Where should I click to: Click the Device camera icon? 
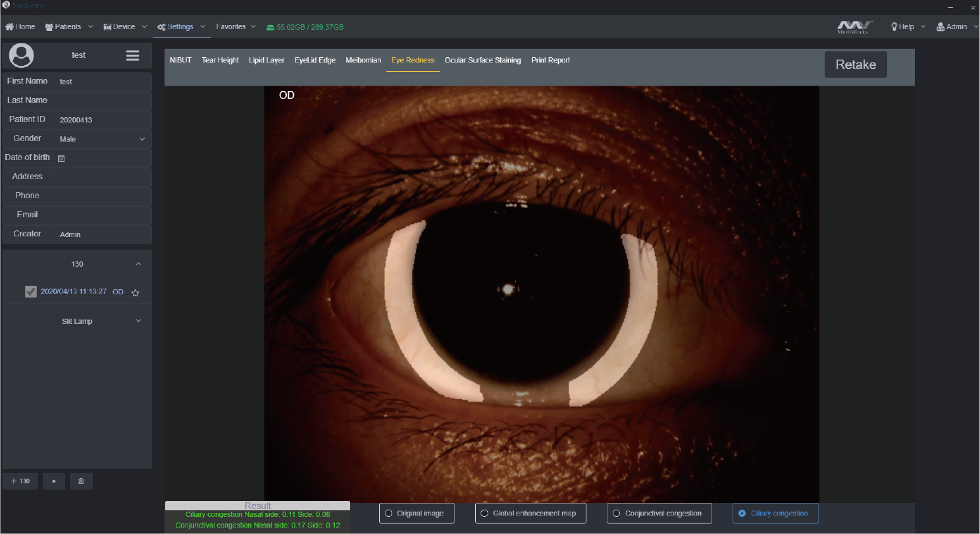pyautogui.click(x=107, y=27)
